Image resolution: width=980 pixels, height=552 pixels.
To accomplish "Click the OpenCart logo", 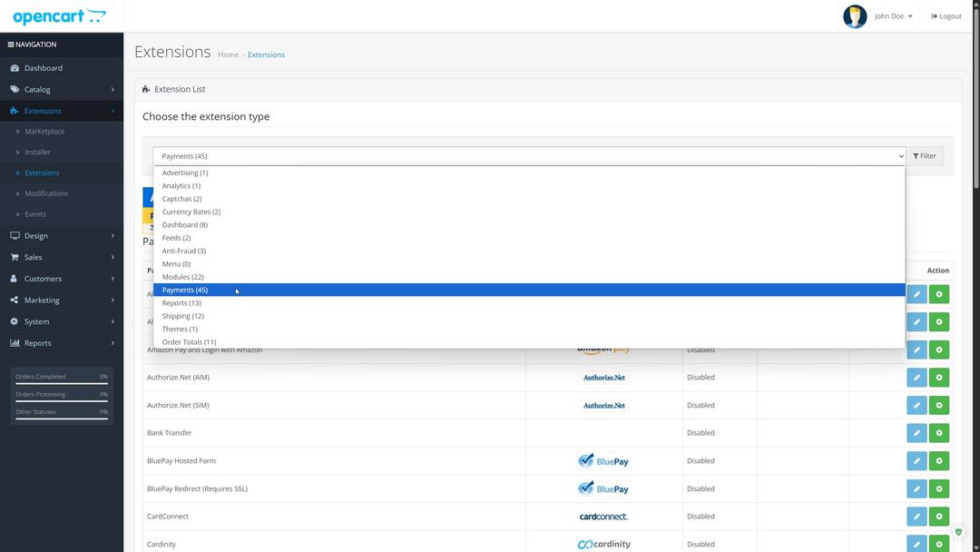I will [x=59, y=16].
